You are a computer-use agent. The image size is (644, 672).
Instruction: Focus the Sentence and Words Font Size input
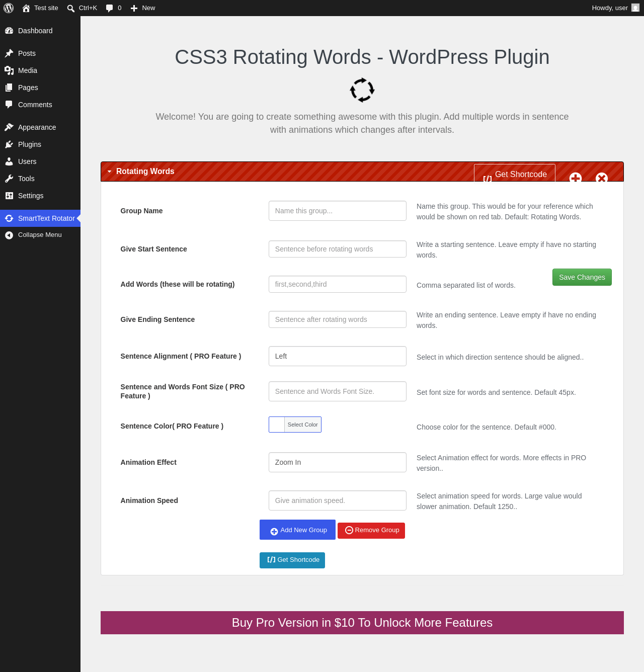pyautogui.click(x=338, y=391)
